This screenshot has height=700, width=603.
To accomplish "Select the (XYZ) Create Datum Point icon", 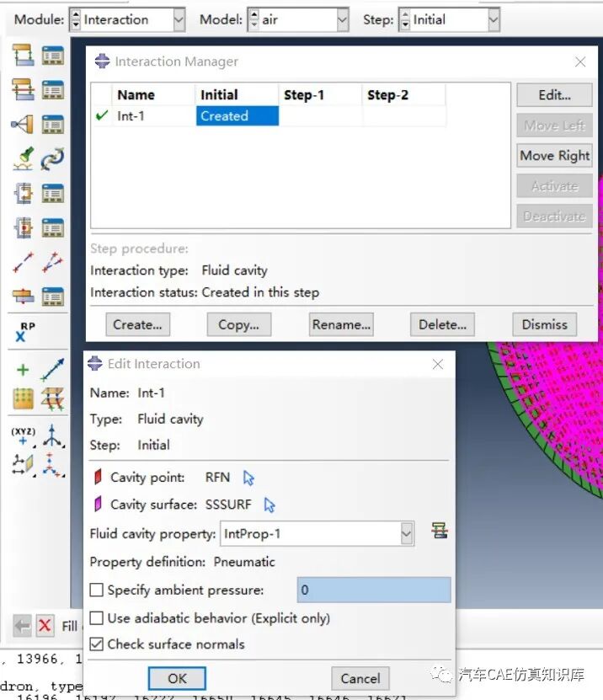I will coord(23,436).
